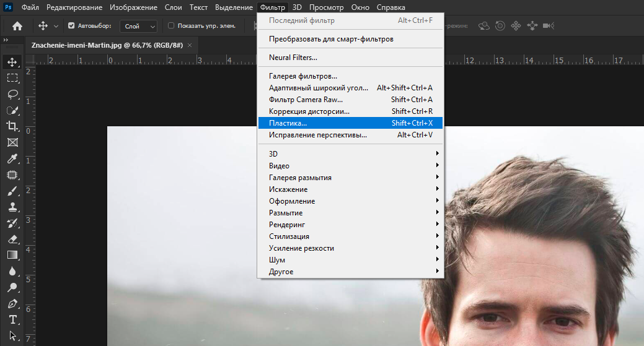Expand the Шум submenu
Screen dimensions: 644x346
click(350, 260)
